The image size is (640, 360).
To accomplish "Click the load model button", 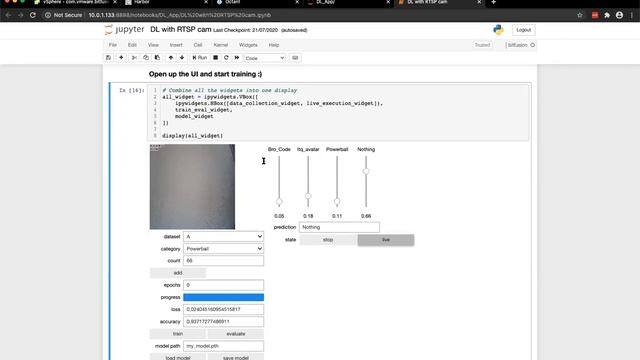I will pyautogui.click(x=178, y=358).
